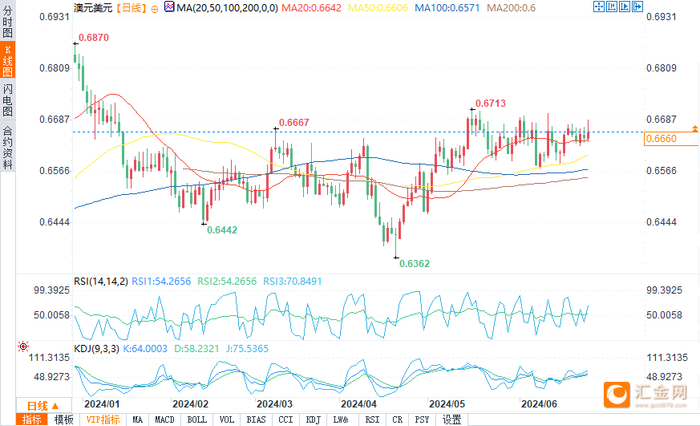Click the arrow export icon at top right

coord(637,6)
